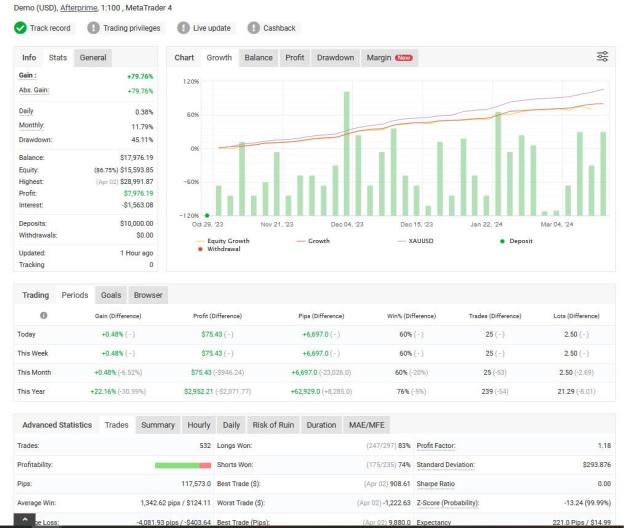Click the Z-Score (Probability) label

(448, 503)
